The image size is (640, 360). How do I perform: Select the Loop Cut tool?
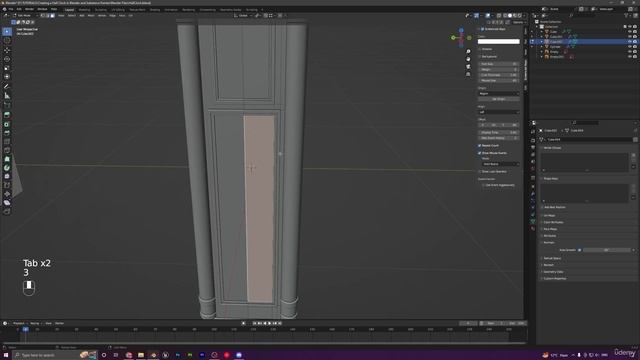tap(7, 142)
